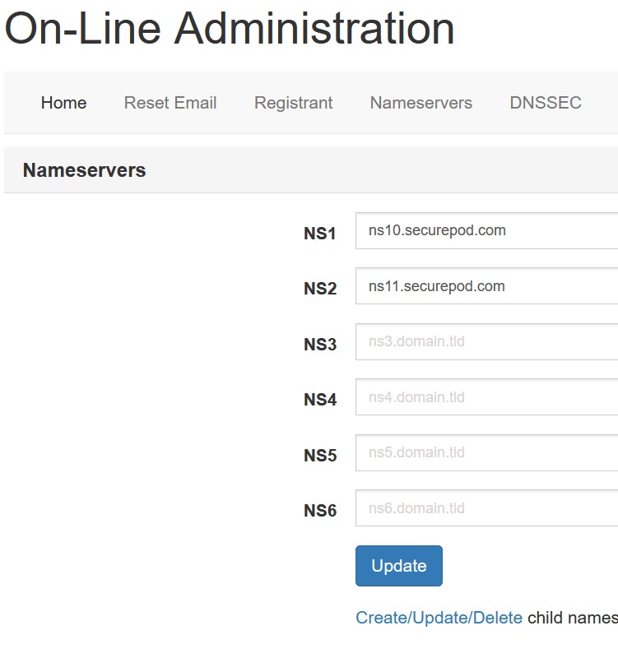The width and height of the screenshot is (618, 672).
Task: Open the Home navigation item
Action: 63,103
